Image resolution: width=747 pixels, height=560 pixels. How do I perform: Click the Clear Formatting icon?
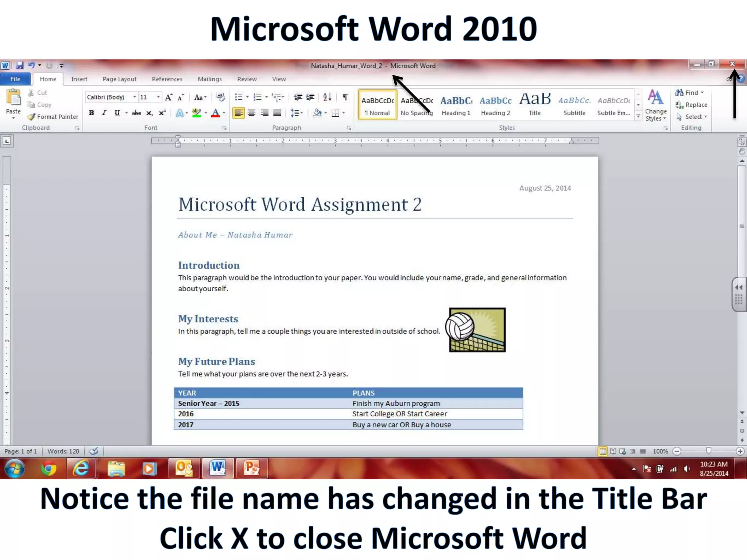point(220,97)
